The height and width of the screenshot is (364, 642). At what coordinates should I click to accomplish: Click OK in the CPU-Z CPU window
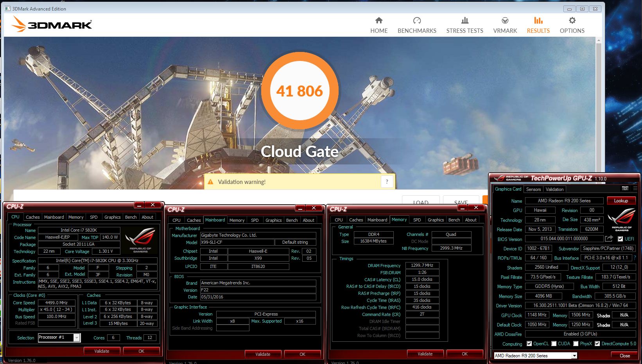click(141, 351)
